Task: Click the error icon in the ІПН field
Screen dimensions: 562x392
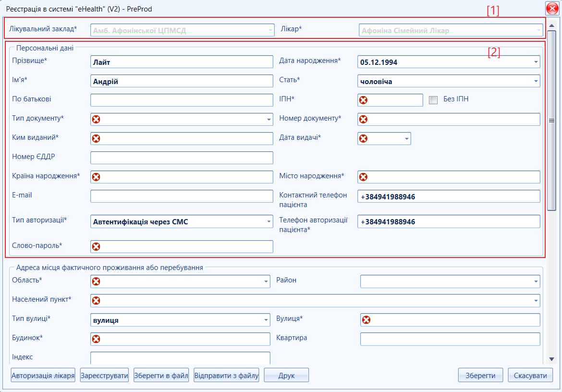Action: [x=363, y=100]
